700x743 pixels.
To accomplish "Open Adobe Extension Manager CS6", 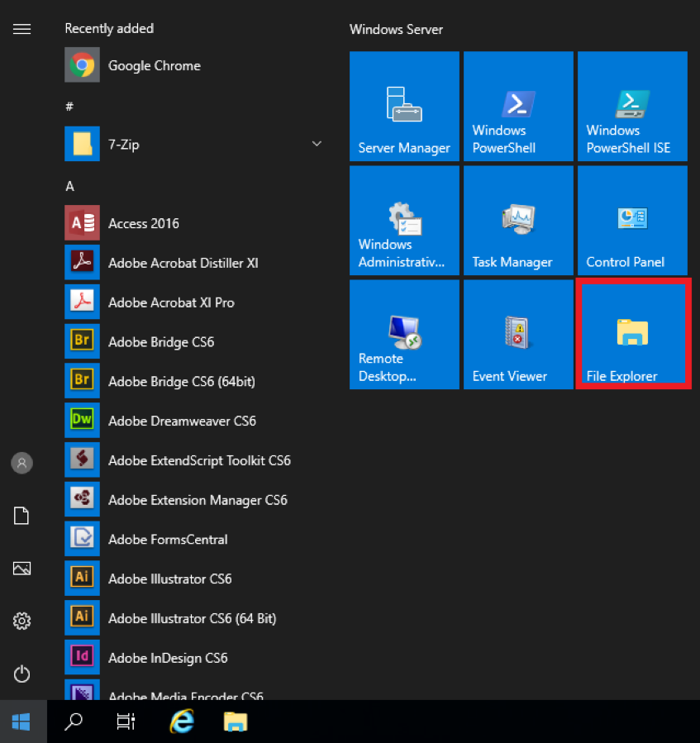I will pos(194,499).
